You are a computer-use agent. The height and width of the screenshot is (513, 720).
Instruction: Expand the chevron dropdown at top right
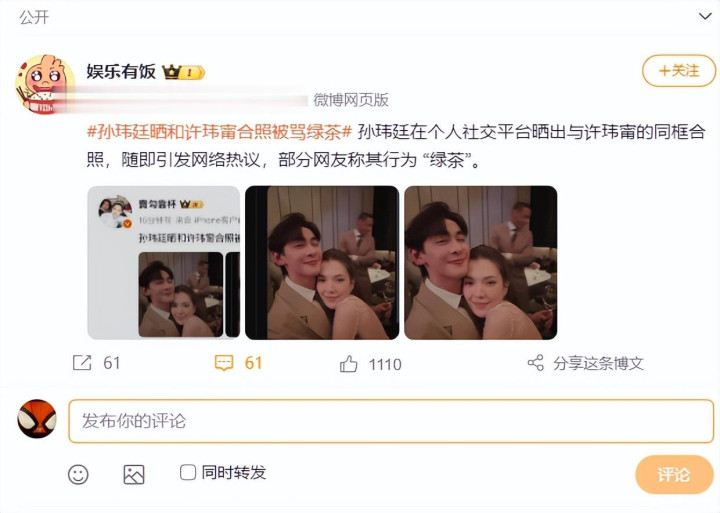(705, 17)
